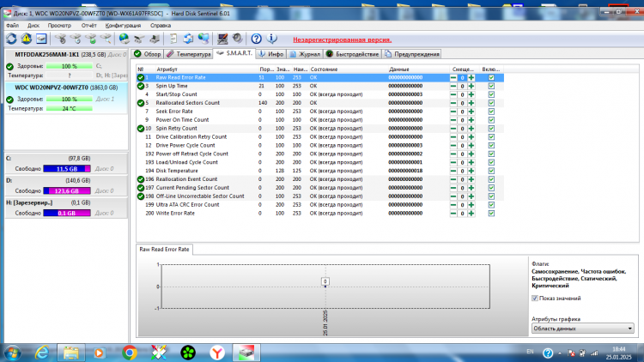This screenshot has width=644, height=362.
Task: Click the report document toolbar icon
Action: (173, 39)
